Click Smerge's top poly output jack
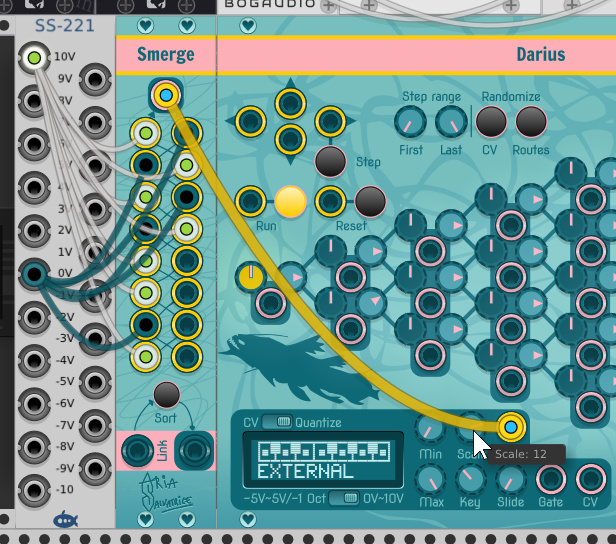This screenshot has width=616, height=544. [166, 95]
